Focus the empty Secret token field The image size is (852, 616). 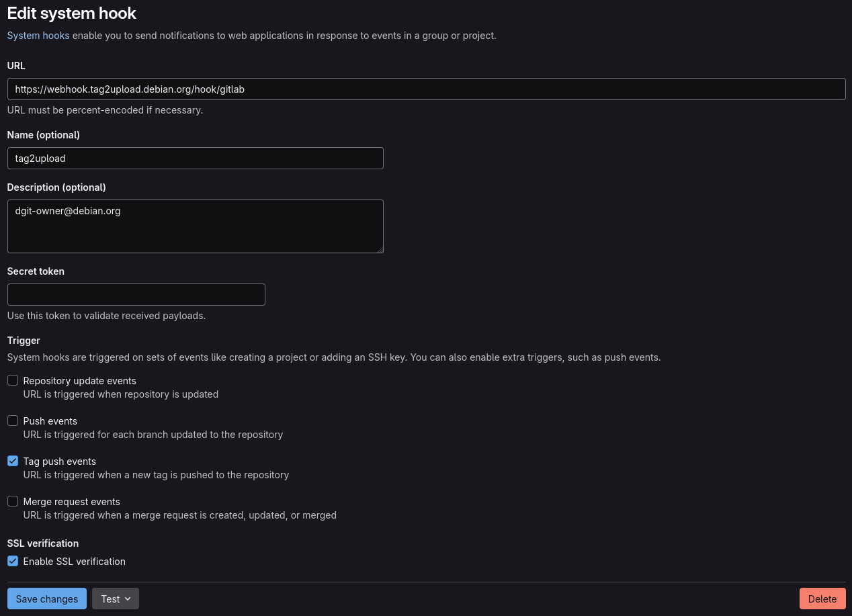136,294
